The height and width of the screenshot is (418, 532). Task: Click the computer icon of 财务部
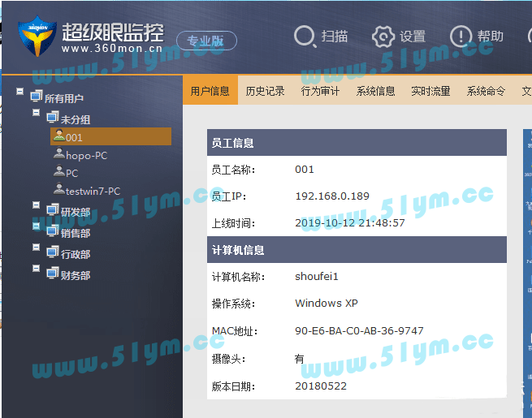coord(53,273)
